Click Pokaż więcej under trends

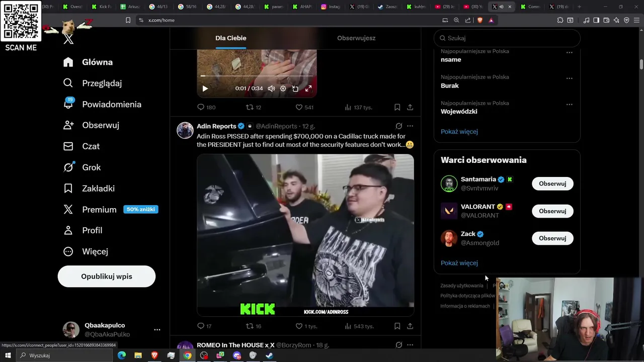pos(459,132)
